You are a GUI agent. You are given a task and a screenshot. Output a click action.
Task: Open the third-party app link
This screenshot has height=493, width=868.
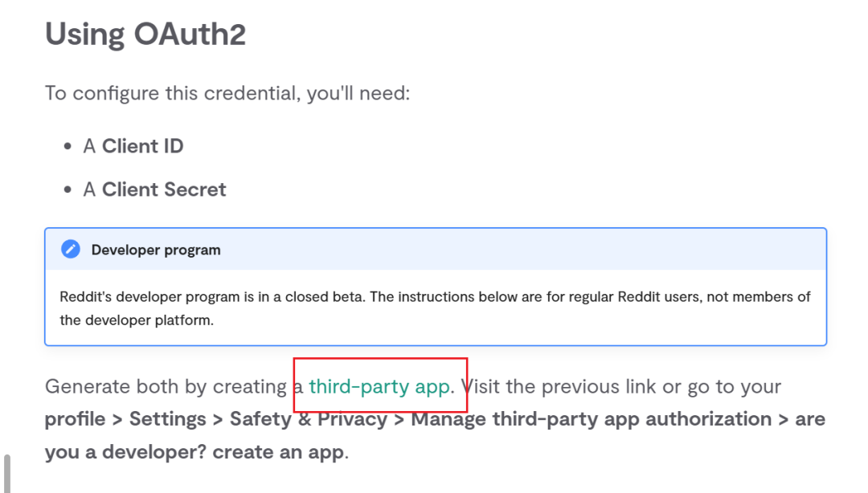click(x=379, y=386)
